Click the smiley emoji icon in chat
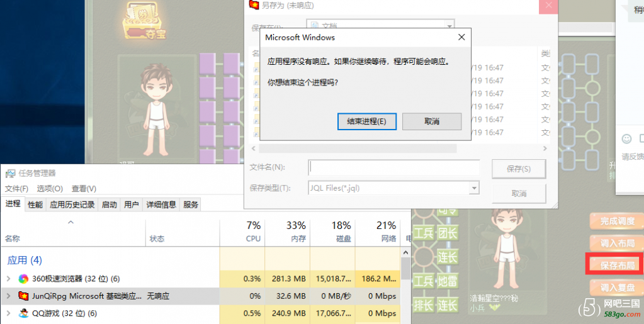 coord(626,139)
